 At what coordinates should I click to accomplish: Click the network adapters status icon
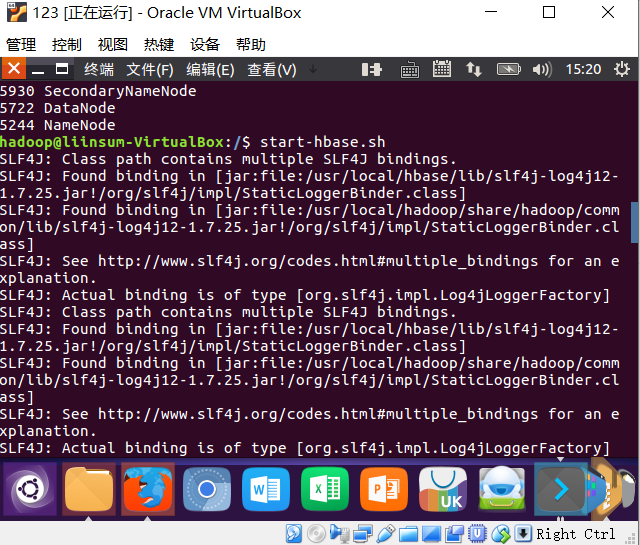point(362,533)
